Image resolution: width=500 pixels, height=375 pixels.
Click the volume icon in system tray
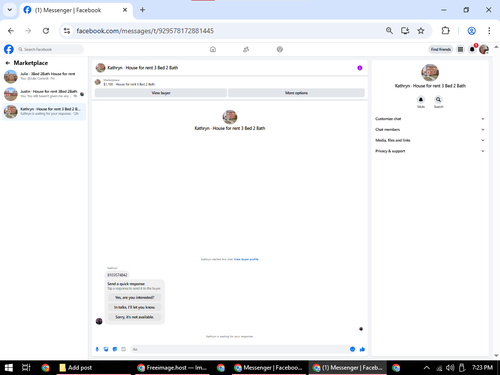tap(450, 367)
